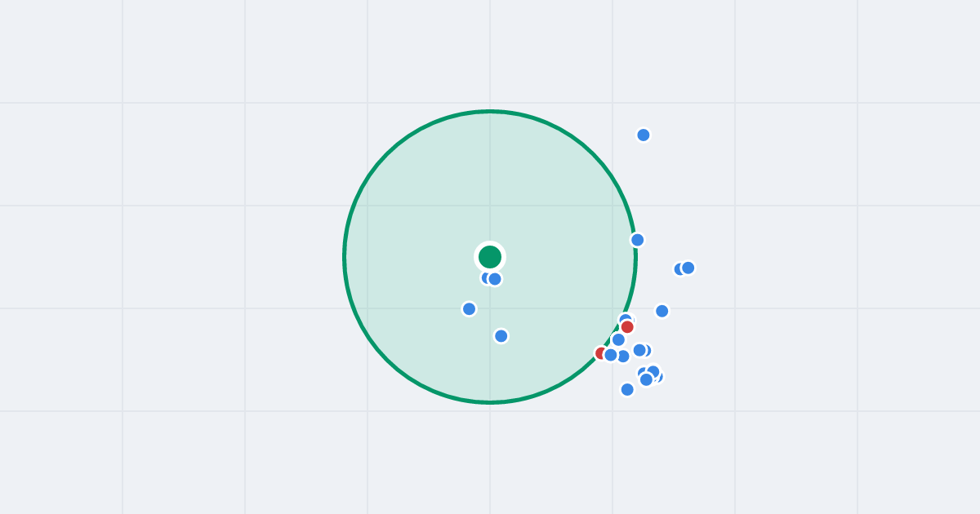Select the bottommost blue marker outside the circle
Screen dimensions: 980x514
(627, 390)
